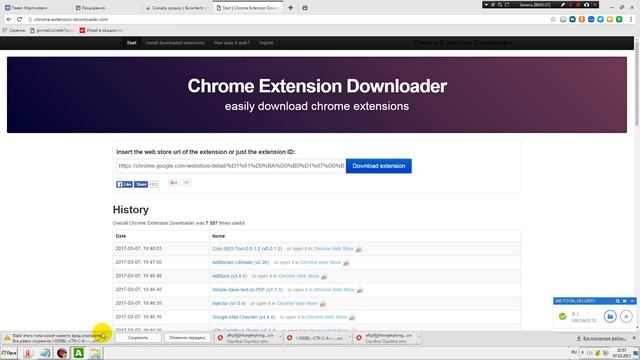Click the store icon in the Cool-SEO-Tool row

tap(359, 249)
